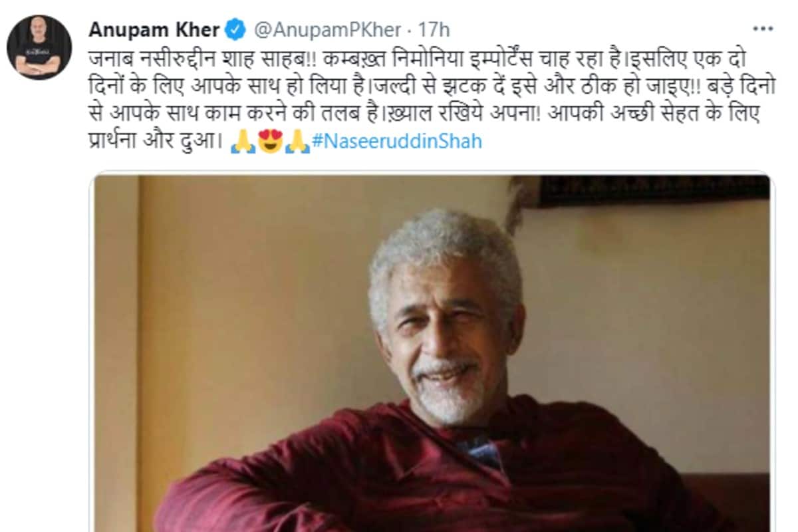
Task: Open the attached photo of the smiling man
Action: (x=432, y=353)
